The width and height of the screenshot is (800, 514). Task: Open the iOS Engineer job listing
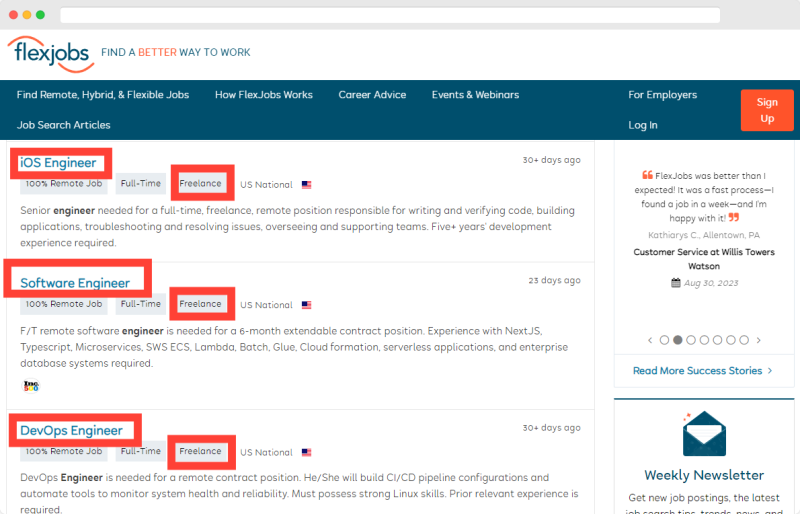point(58,163)
